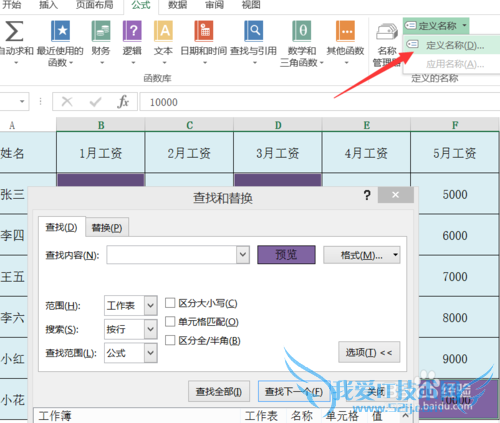Click the Format (格式(M)...) button
Image resolution: width=500 pixels, height=423 pixels.
362,255
